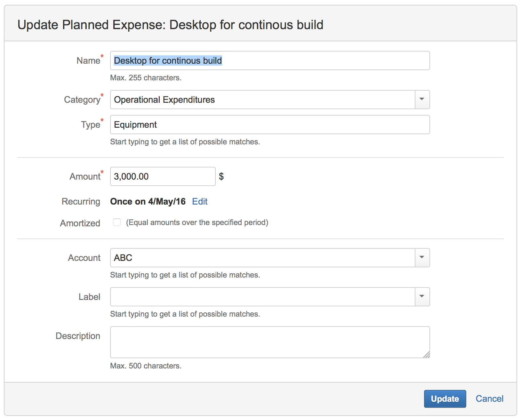The image size is (521, 420).
Task: Expand the Category dropdown arrow
Action: (422, 100)
